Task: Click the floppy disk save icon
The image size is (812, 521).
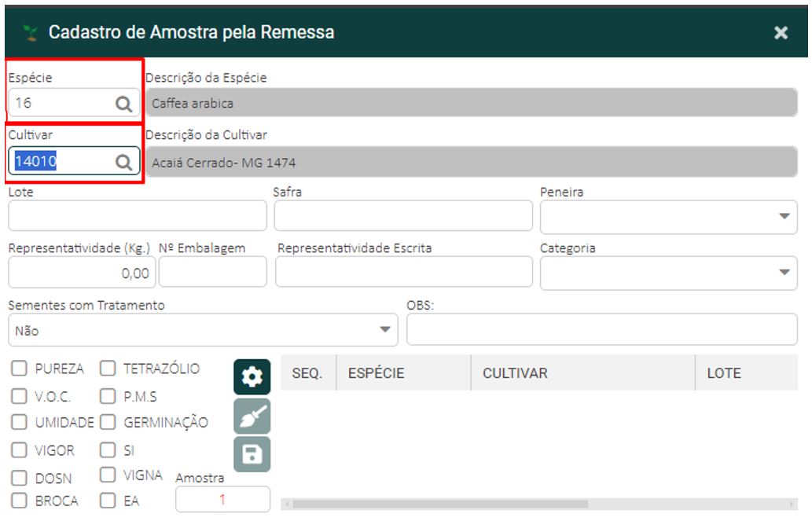Action: tap(252, 454)
